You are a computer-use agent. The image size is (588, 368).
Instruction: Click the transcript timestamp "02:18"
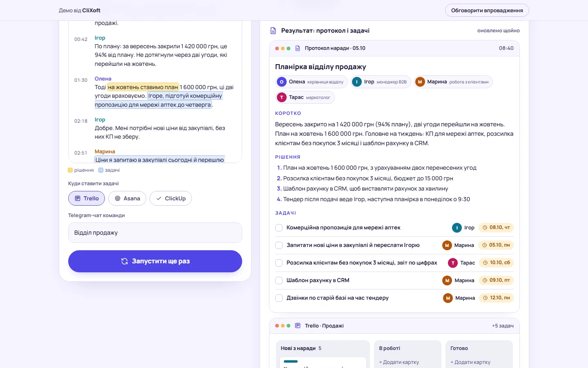[x=81, y=121]
